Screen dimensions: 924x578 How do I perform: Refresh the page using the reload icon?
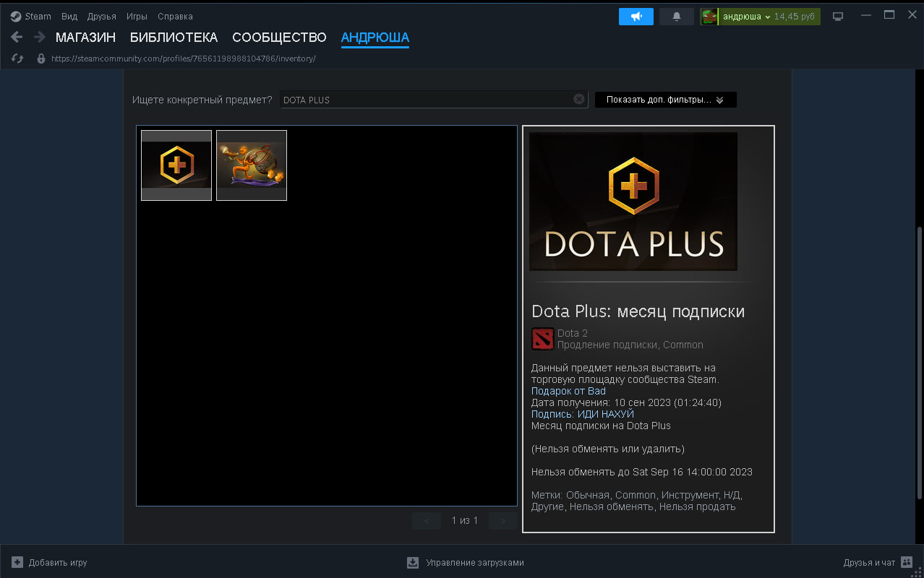pos(17,58)
